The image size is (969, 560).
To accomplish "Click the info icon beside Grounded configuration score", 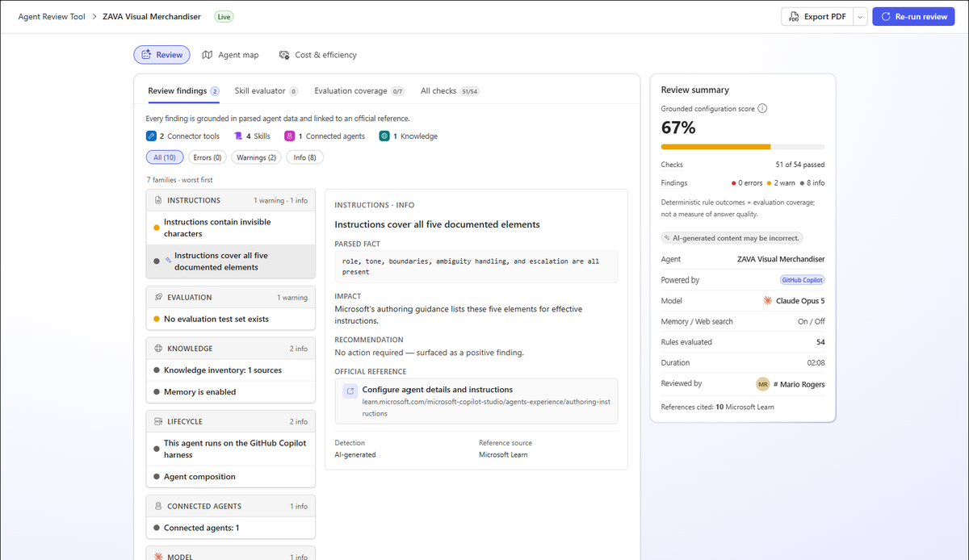I will coord(762,109).
